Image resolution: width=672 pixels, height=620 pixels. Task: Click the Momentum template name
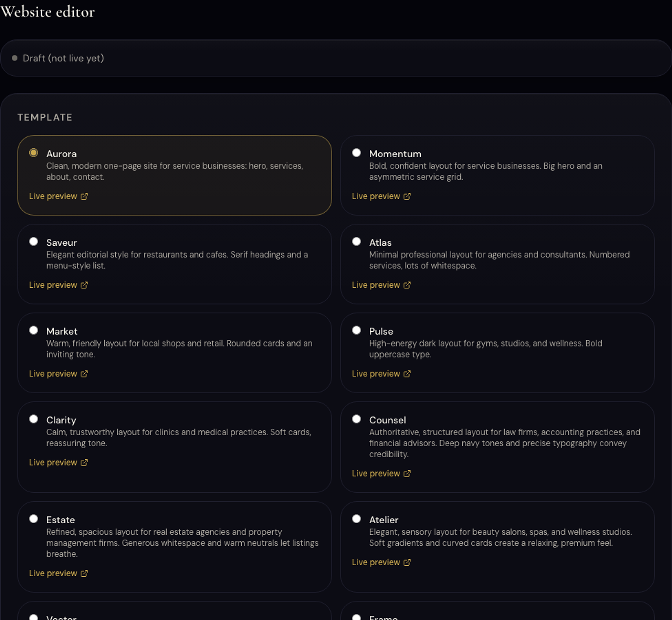395,154
